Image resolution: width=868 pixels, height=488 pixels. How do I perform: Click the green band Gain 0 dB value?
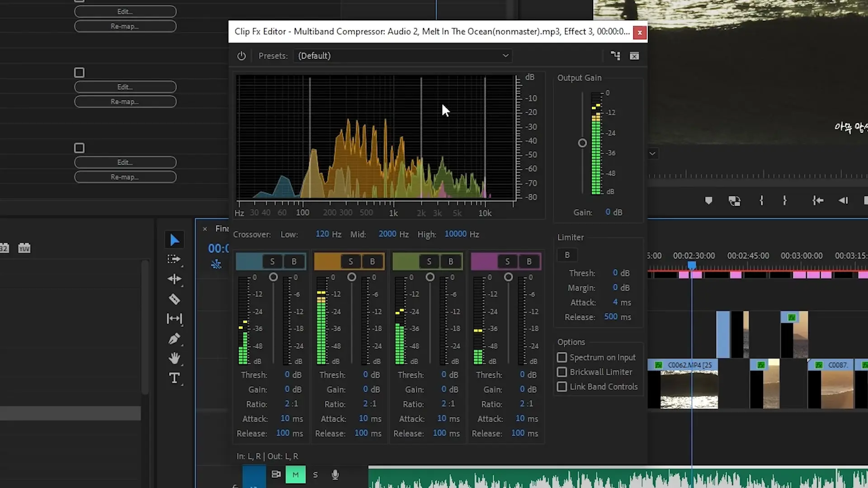click(443, 389)
